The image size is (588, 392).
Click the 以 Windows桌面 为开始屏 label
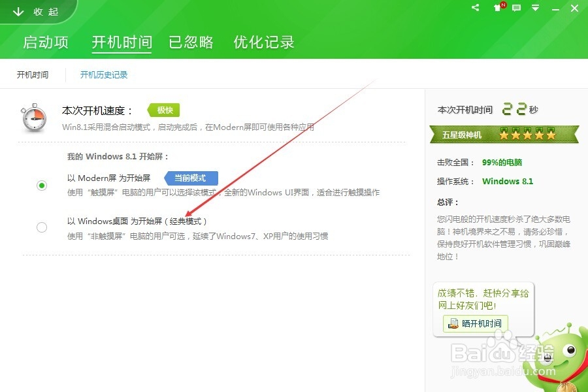pyautogui.click(x=137, y=221)
